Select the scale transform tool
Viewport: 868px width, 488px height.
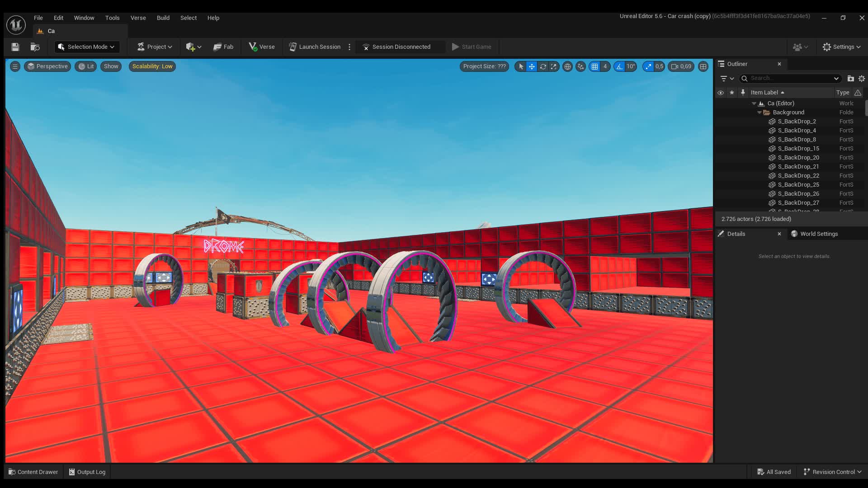pyautogui.click(x=554, y=66)
